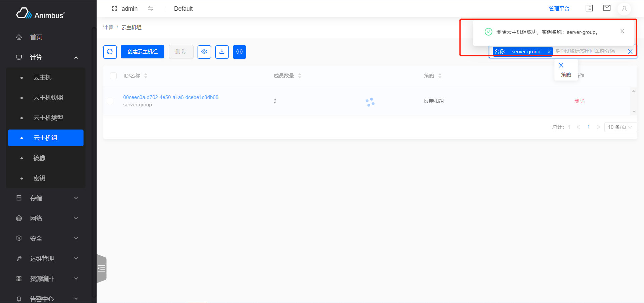Select all rows with header checkbox
The width and height of the screenshot is (644, 303).
click(113, 76)
